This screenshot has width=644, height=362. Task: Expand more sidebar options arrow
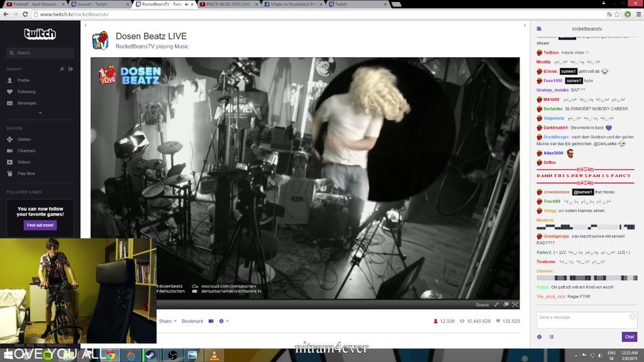click(40, 113)
